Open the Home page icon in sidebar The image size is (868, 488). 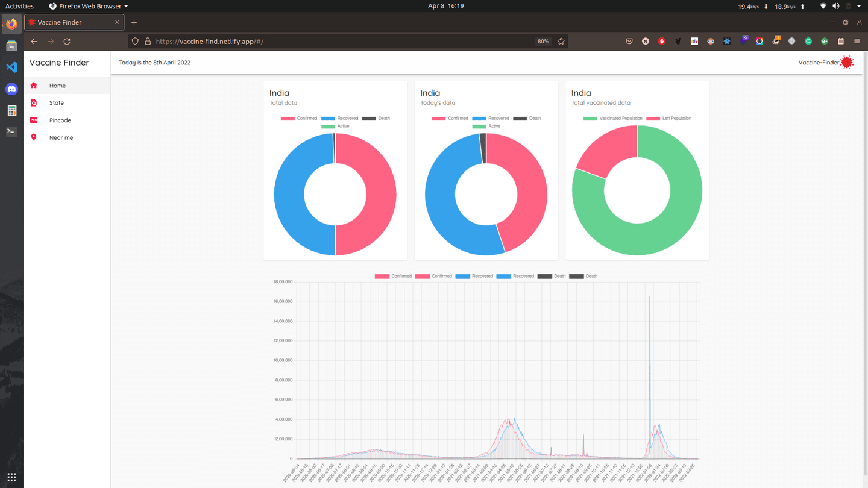34,86
